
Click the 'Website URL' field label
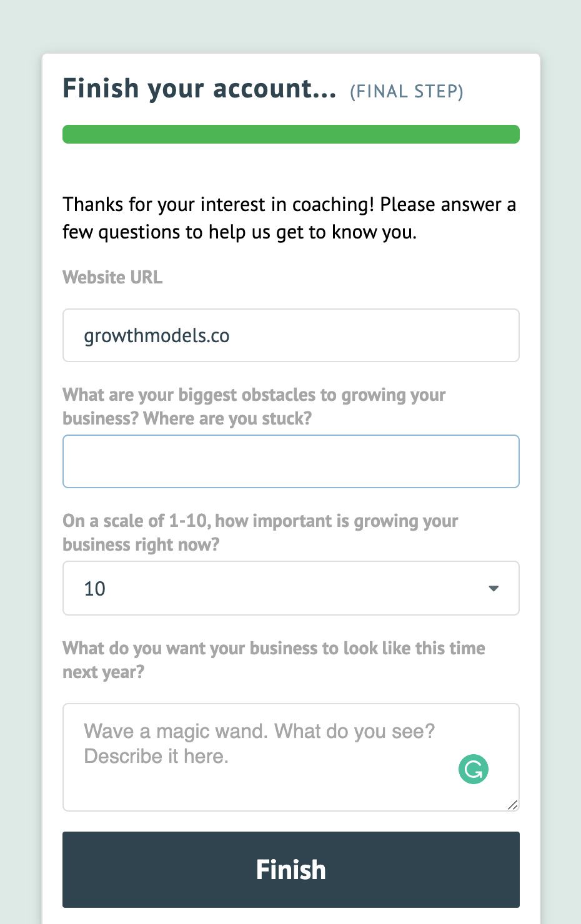click(x=112, y=277)
